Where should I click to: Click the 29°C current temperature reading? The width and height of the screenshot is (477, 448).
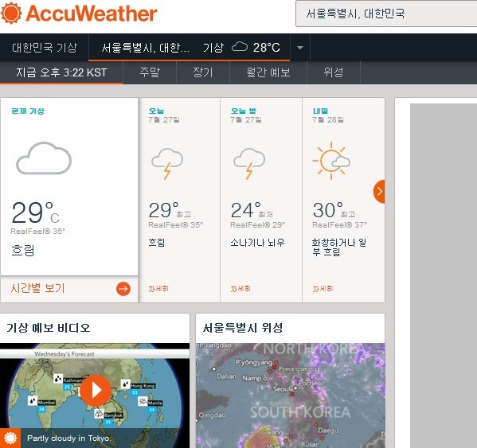(x=35, y=212)
